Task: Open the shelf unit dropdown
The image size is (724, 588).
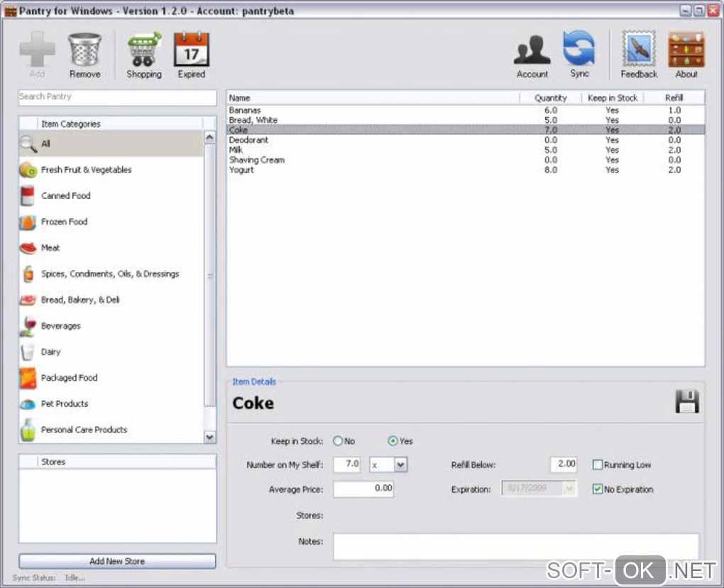Action: (x=400, y=464)
